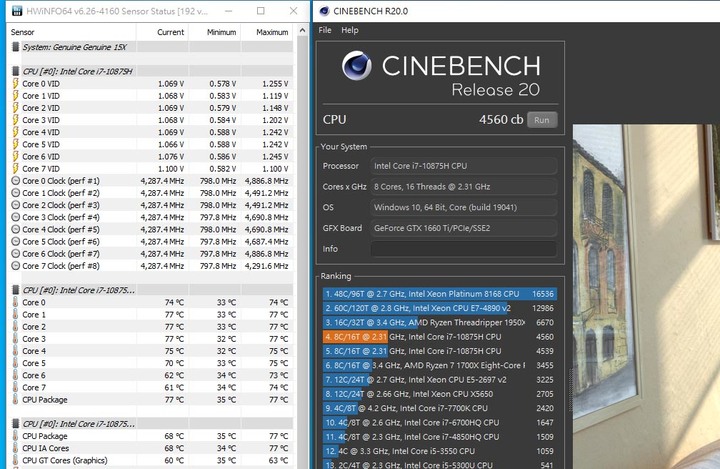
Task: Select ranking row 9 Core i7-7700K
Action: (x=439, y=408)
